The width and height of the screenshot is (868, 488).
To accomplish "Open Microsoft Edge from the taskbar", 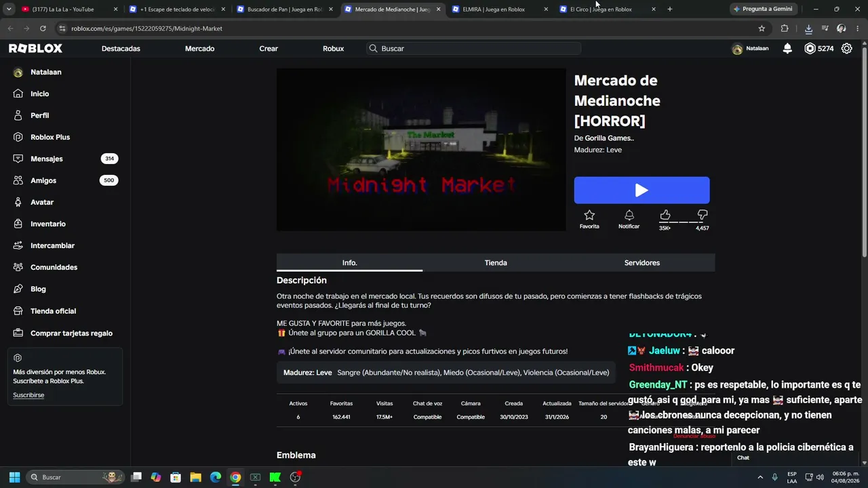I will (215, 477).
